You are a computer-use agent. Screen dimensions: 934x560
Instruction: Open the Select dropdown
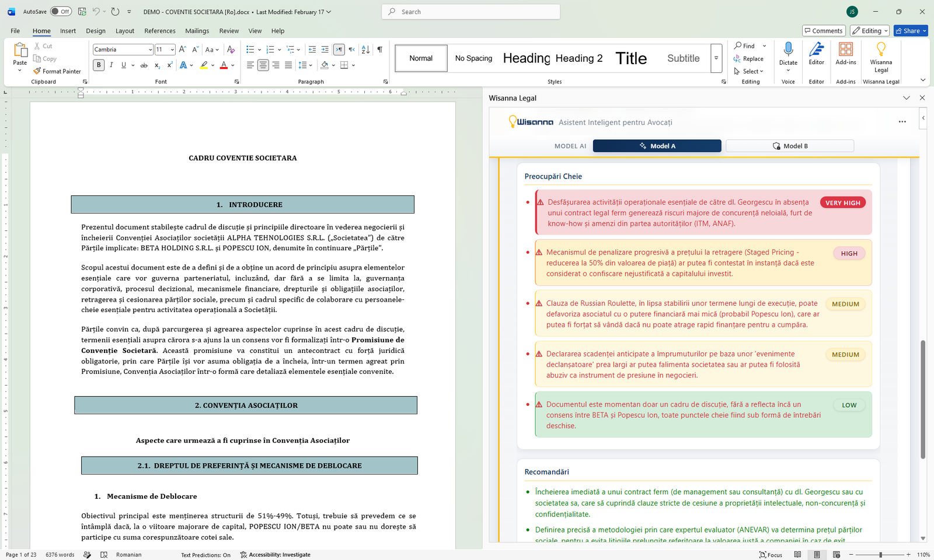point(750,71)
